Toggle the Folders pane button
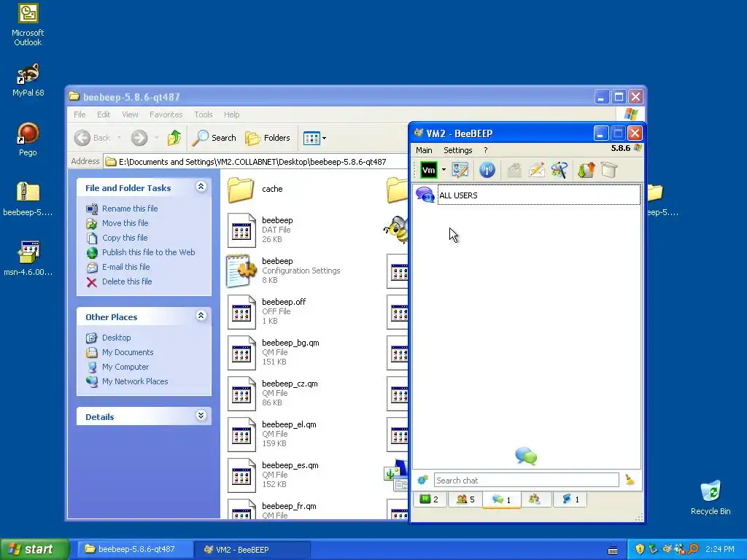Viewport: 747px width, 560px height. pyautogui.click(x=267, y=138)
